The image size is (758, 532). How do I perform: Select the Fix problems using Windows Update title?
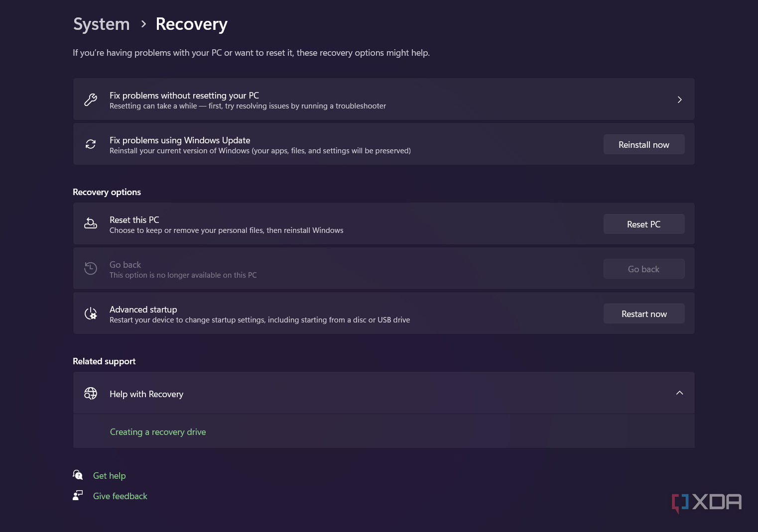(180, 140)
